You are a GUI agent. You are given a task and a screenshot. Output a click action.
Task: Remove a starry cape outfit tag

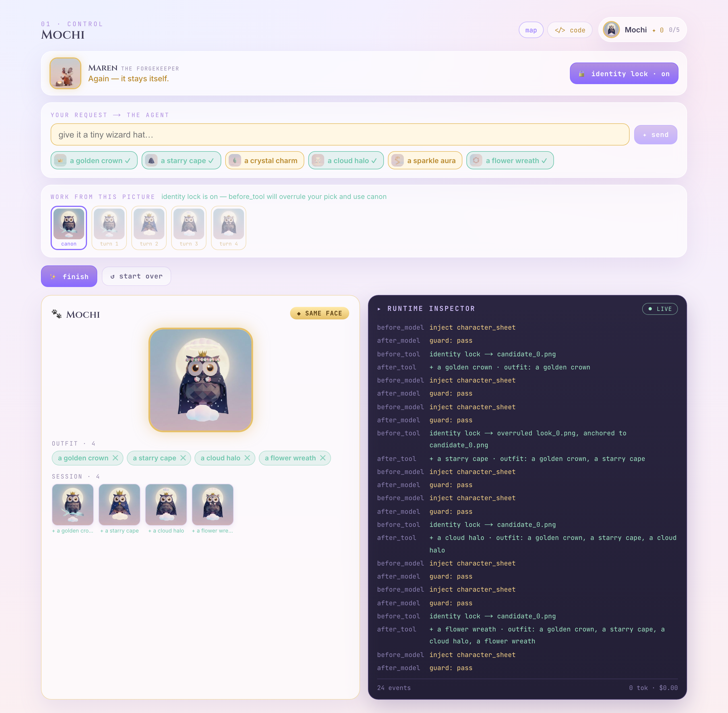183,458
